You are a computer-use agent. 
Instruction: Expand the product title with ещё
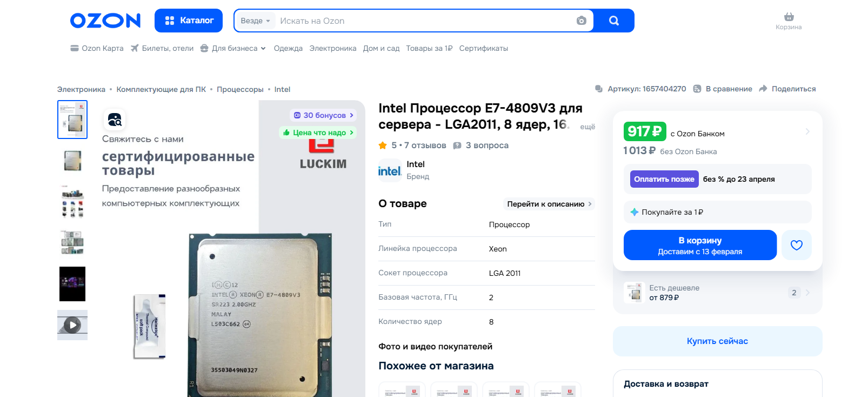click(587, 127)
